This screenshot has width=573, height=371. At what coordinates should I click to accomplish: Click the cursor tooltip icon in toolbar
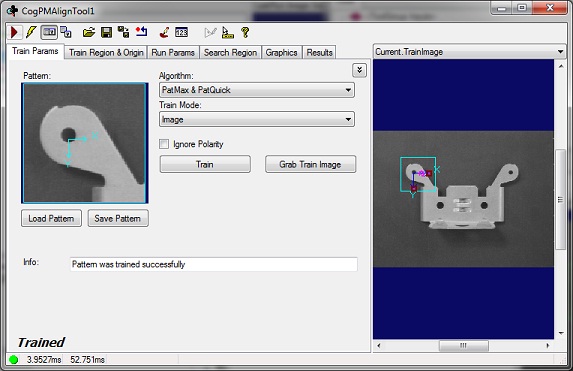(227, 33)
